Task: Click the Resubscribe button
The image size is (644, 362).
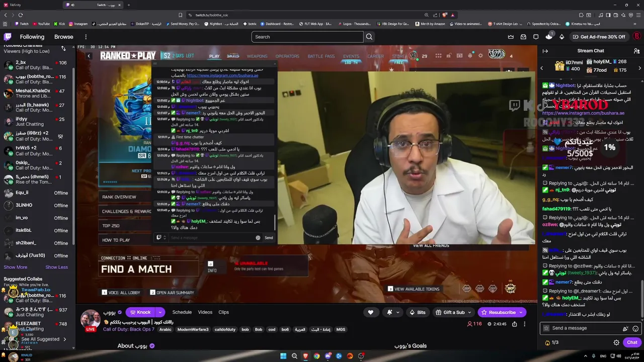Action: (x=502, y=312)
